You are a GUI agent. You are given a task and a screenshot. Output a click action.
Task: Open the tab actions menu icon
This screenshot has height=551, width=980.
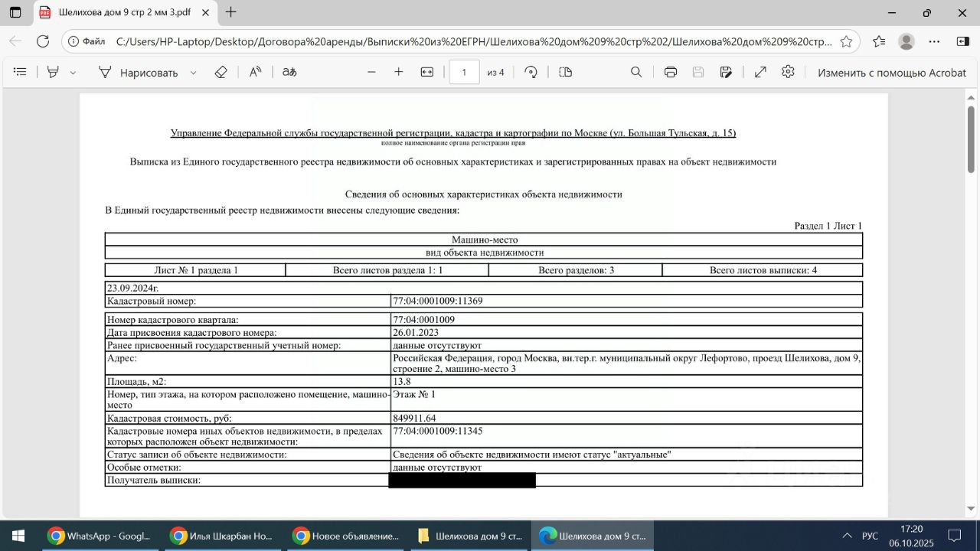(15, 12)
